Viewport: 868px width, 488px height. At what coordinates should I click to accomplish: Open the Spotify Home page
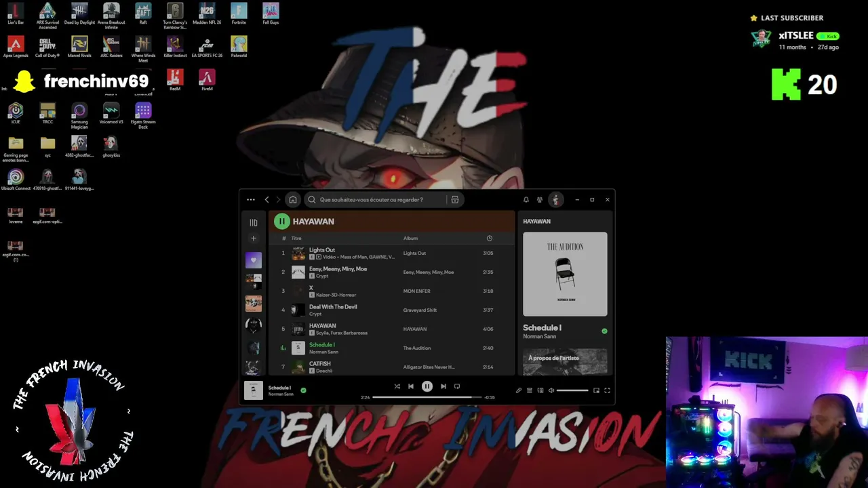pyautogui.click(x=292, y=200)
